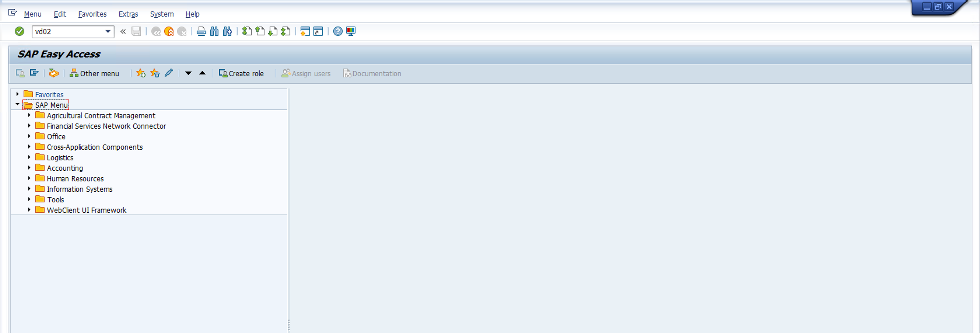Screen dimensions: 980x333
Task: Click the Customize Local Layout monitor icon
Action: 351,31
